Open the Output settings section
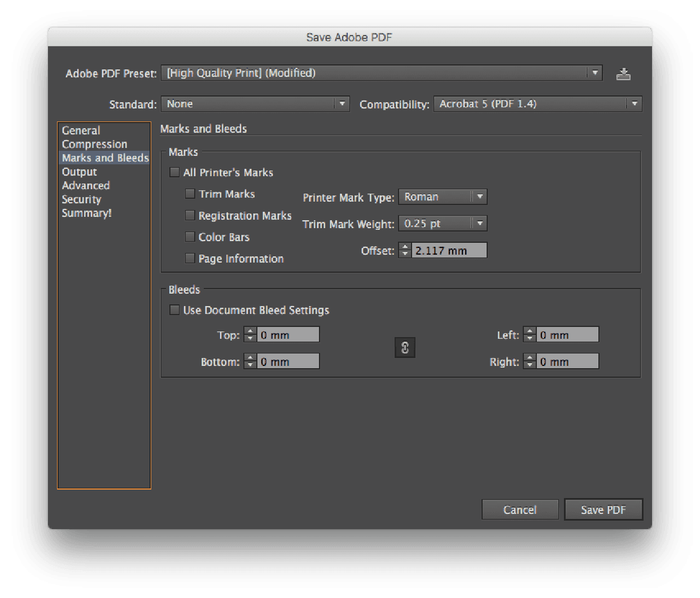 click(79, 172)
